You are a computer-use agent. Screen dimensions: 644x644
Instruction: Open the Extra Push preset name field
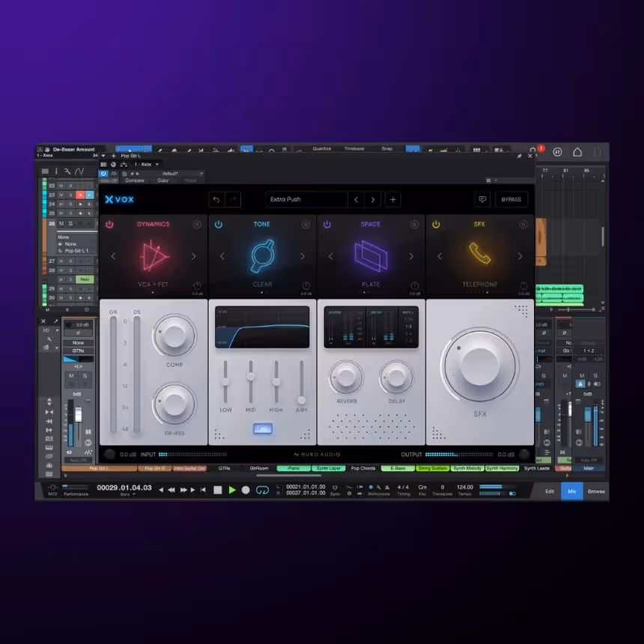(x=306, y=199)
